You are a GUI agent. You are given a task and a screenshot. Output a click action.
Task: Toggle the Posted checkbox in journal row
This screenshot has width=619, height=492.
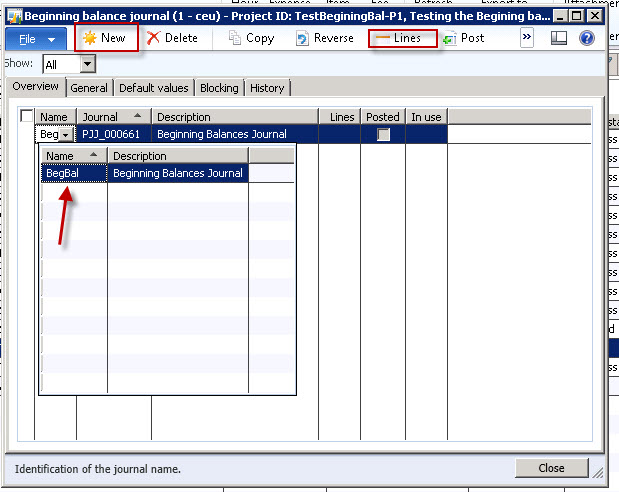tap(382, 134)
